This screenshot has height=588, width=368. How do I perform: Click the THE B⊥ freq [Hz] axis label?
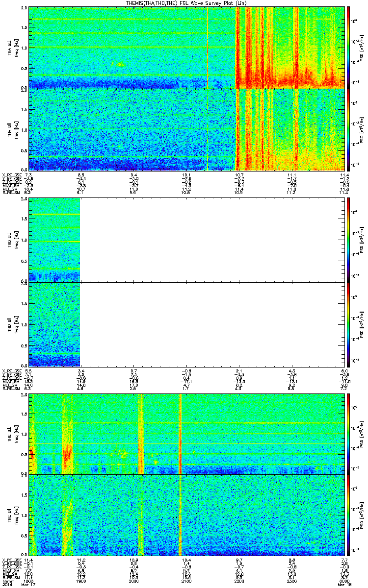(13, 433)
